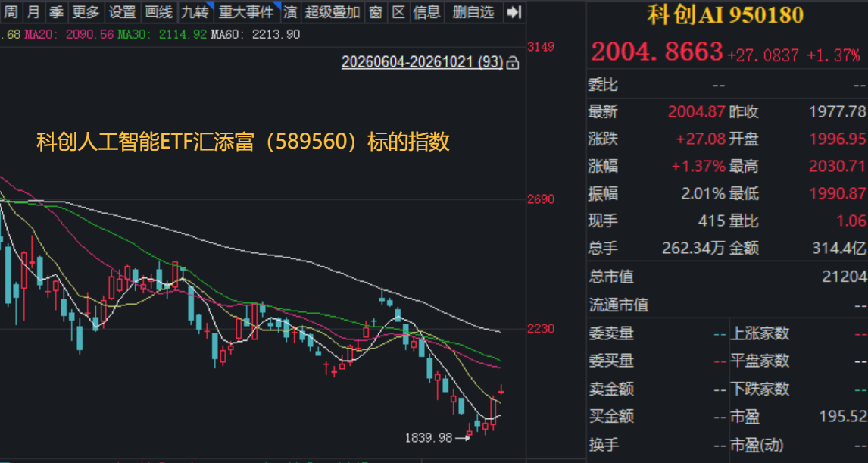Switch chart to the 周 weekly period
Image resolution: width=868 pixels, height=463 pixels.
[11, 11]
